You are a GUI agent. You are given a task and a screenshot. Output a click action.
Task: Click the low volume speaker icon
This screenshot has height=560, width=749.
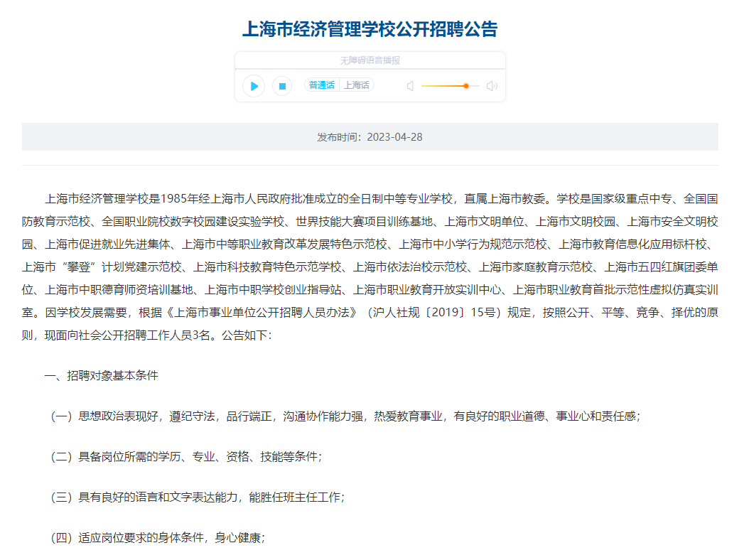(410, 86)
